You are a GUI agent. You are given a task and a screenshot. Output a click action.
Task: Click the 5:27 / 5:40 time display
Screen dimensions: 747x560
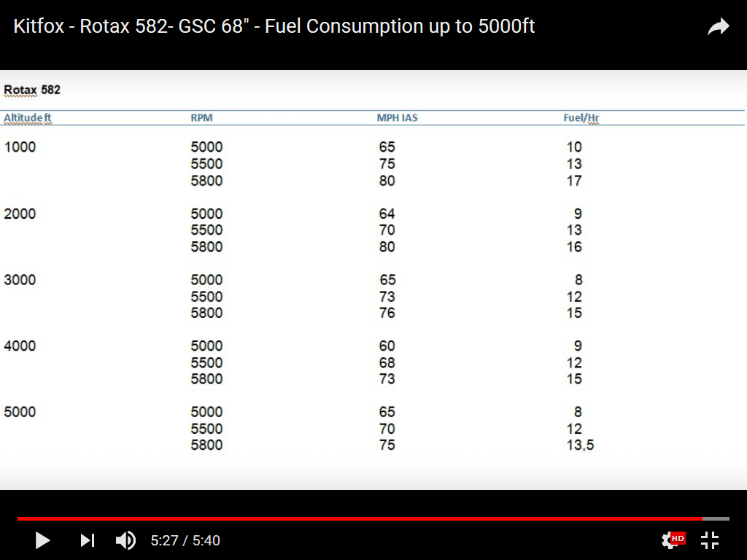tap(185, 541)
